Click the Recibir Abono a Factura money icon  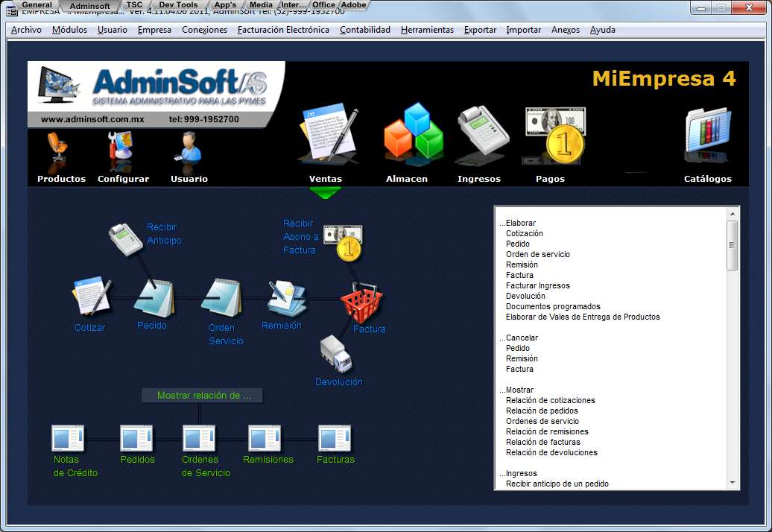click(343, 241)
